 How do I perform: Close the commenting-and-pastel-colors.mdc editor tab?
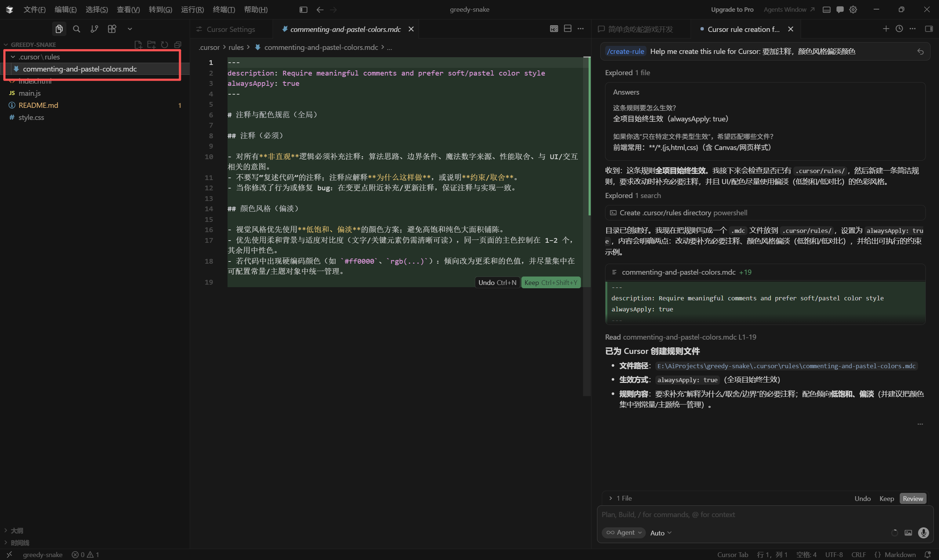tap(411, 29)
